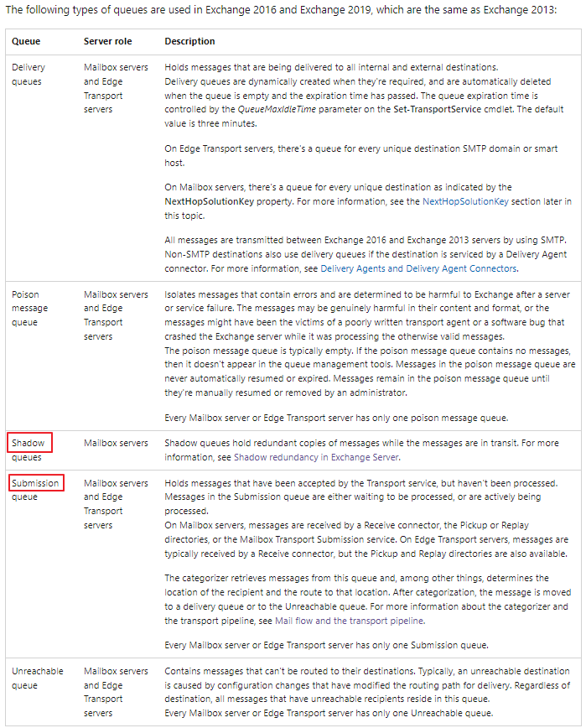Click Mailbox servers in Shadow queues row
Viewport: 586px width, 728px height.
point(116,443)
